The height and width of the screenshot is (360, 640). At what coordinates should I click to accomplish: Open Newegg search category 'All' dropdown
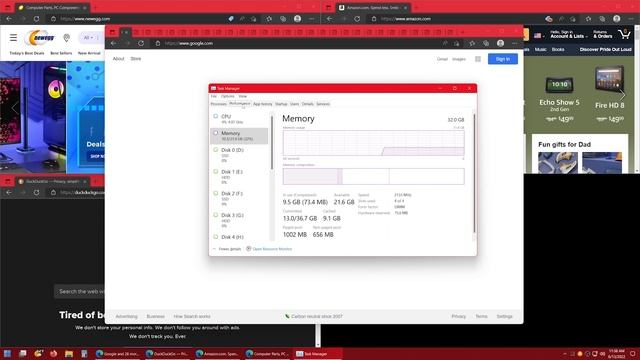click(88, 38)
